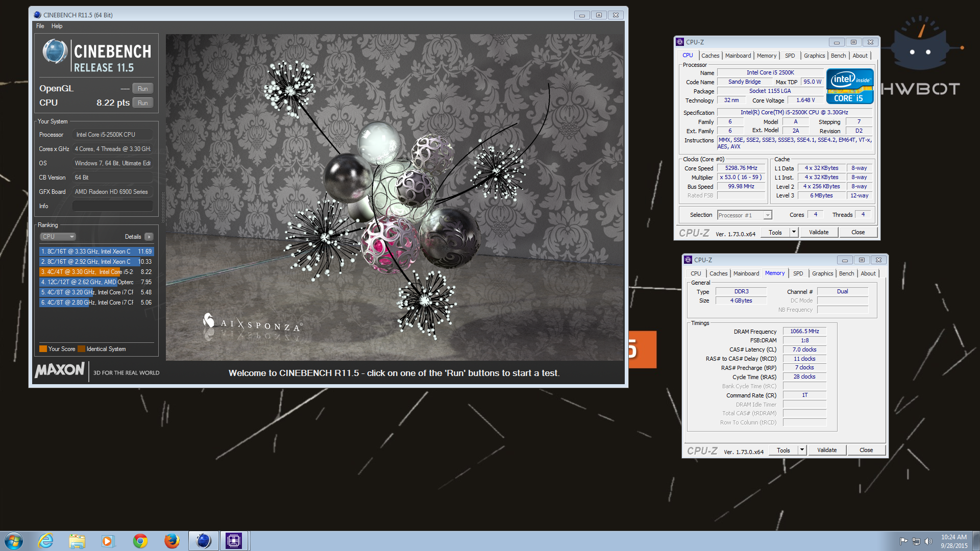980x551 pixels.
Task: Click Validate in lower CPU-Z window
Action: click(827, 450)
